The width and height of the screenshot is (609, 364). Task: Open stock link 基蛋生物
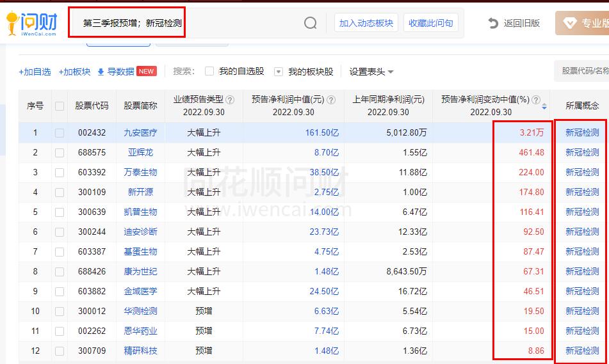(x=140, y=251)
